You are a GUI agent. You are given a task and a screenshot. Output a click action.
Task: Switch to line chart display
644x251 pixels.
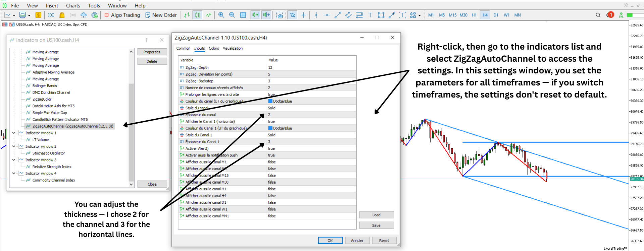(x=209, y=15)
